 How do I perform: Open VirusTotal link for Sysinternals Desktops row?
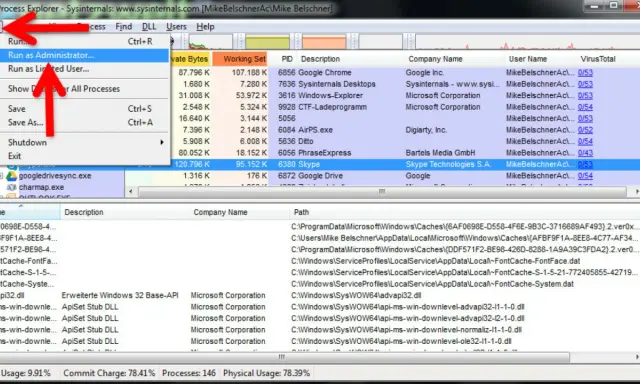coord(585,84)
